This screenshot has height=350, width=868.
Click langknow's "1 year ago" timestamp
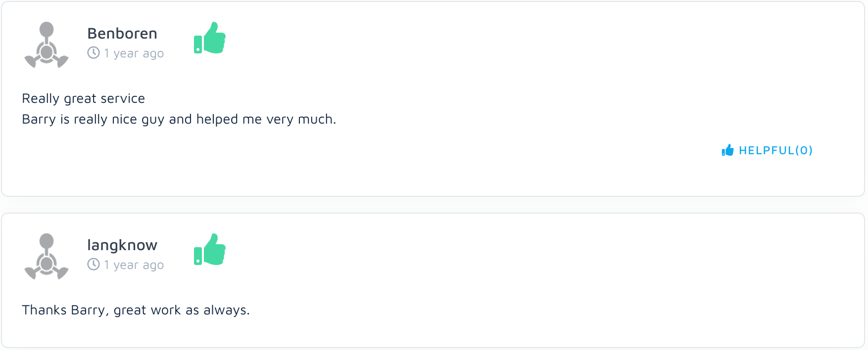point(134,265)
